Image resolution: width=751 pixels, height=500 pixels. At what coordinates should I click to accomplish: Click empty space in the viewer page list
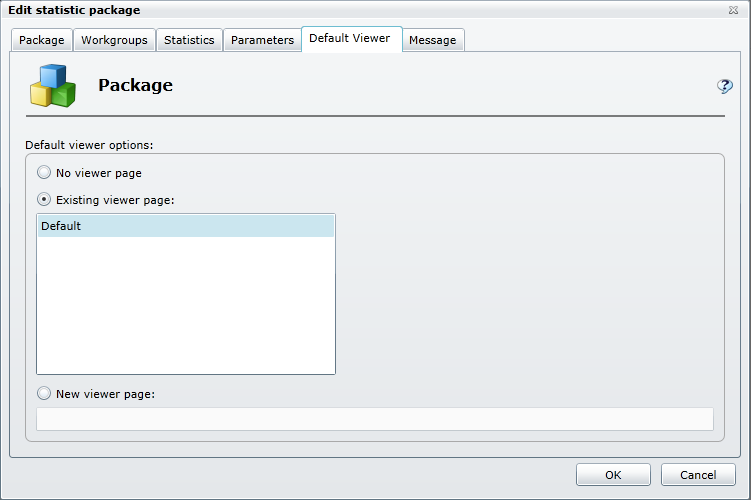pyautogui.click(x=185, y=310)
